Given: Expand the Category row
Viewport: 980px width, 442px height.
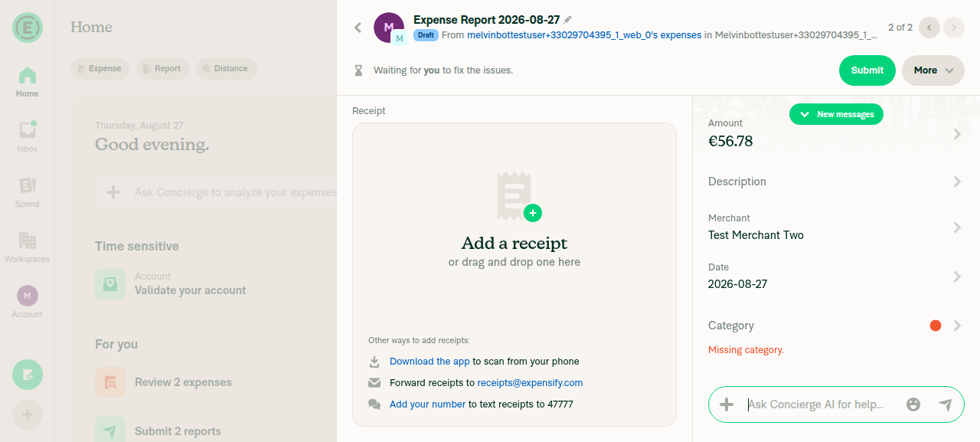Looking at the screenshot, I should click(x=836, y=326).
